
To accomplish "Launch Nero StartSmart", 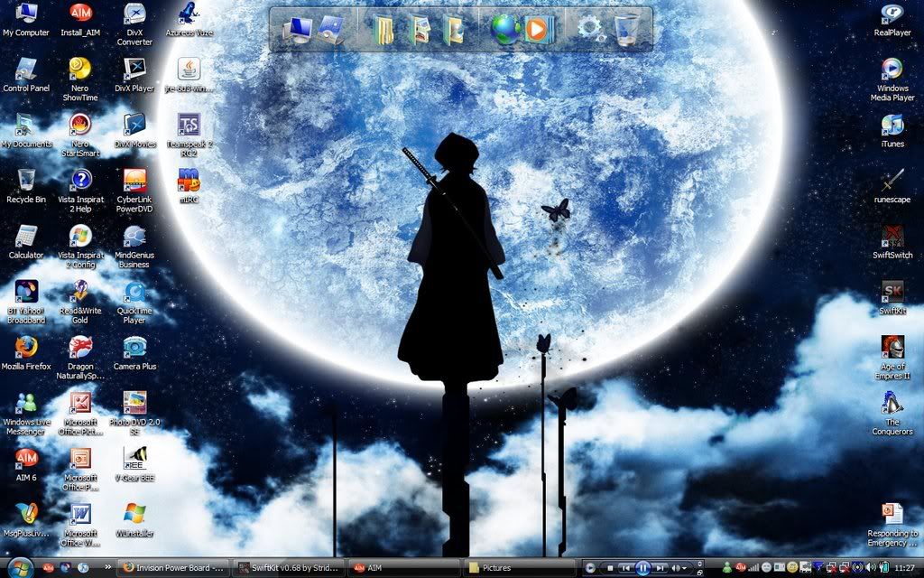I will [x=80, y=135].
